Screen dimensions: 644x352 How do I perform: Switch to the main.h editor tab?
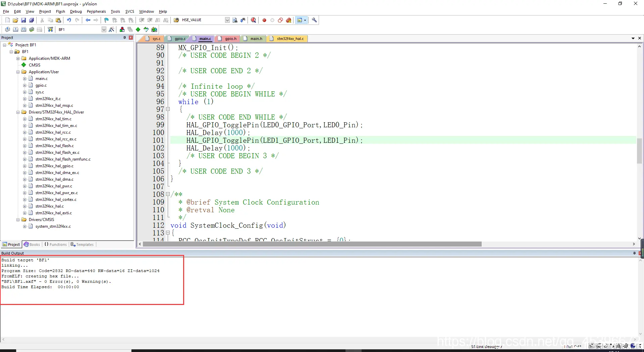coord(253,39)
